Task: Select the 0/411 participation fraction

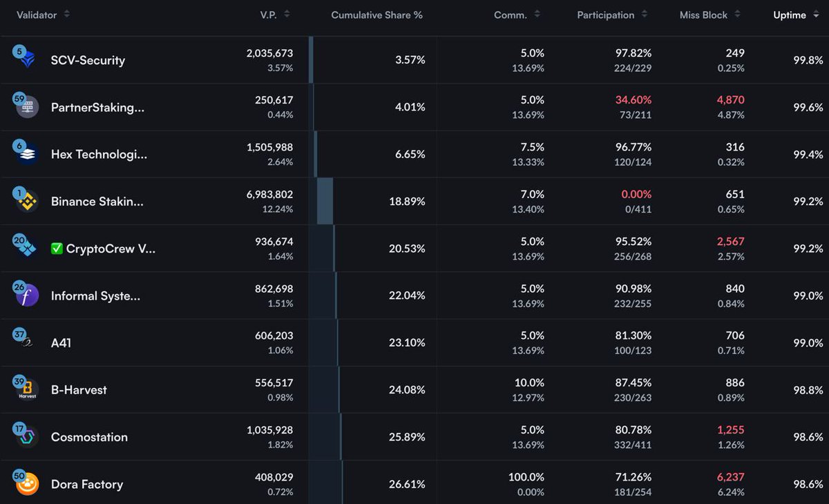Action: (x=638, y=209)
